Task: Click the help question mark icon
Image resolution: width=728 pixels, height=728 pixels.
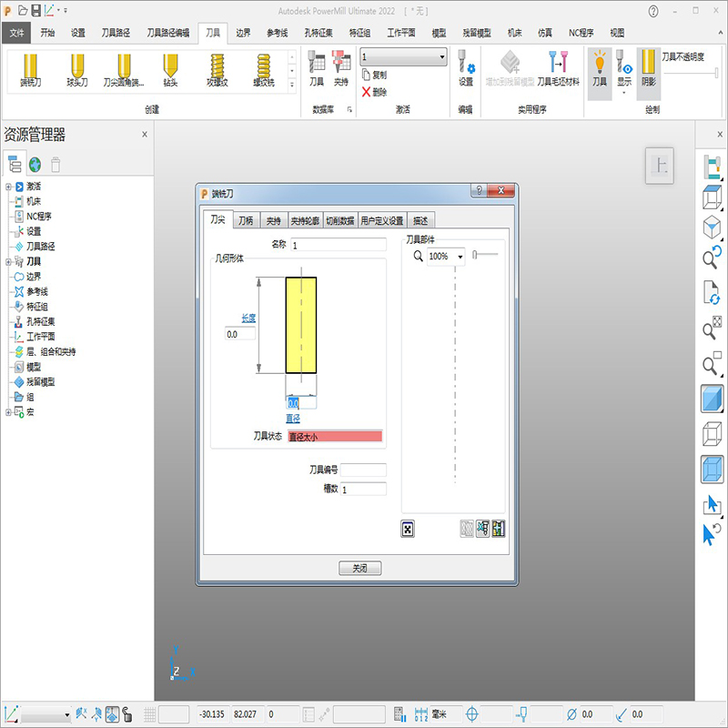Action: [x=653, y=11]
